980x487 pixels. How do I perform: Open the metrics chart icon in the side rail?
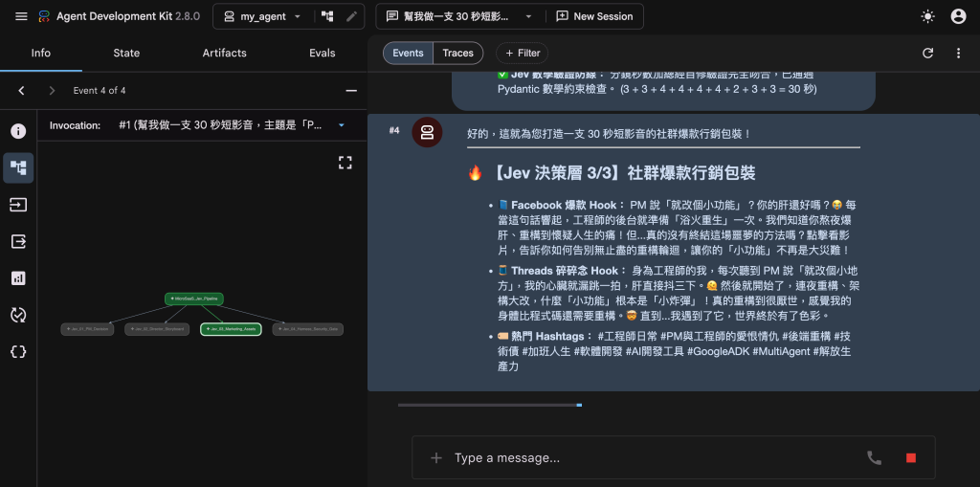click(x=18, y=278)
